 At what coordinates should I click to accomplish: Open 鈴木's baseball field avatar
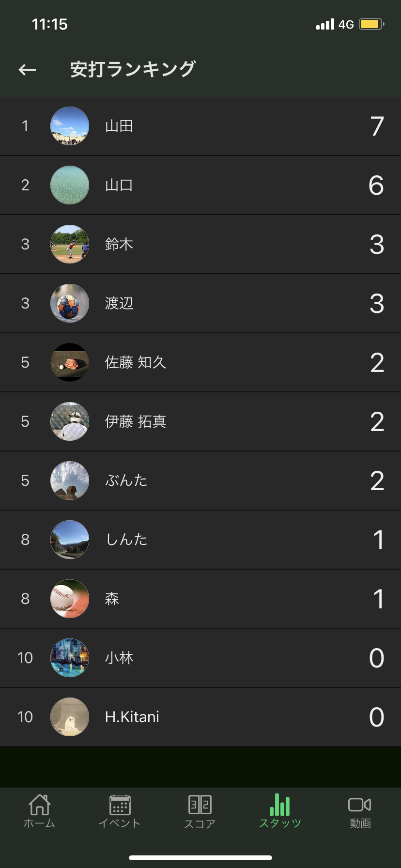[70, 244]
